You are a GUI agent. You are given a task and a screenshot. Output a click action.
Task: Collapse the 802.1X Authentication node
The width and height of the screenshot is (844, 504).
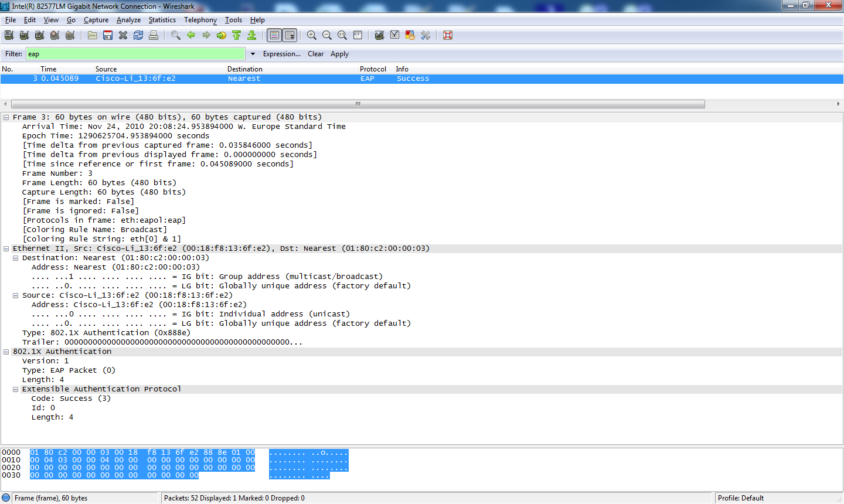pos(6,352)
